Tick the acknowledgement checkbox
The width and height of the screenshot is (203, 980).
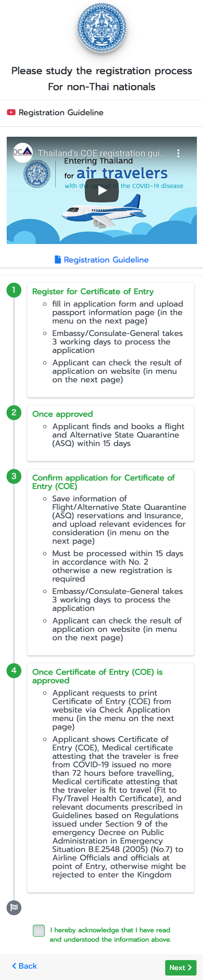point(39,930)
